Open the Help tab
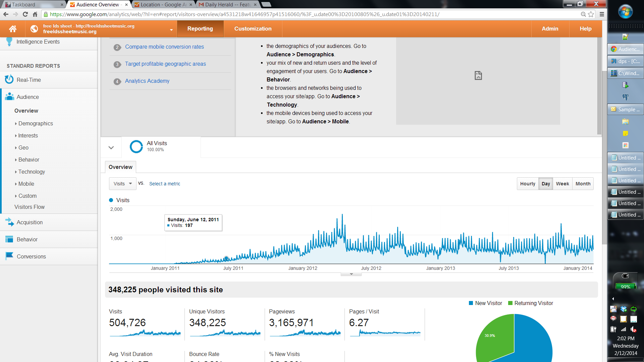Screen dimensions: 644x362 tap(586, 29)
